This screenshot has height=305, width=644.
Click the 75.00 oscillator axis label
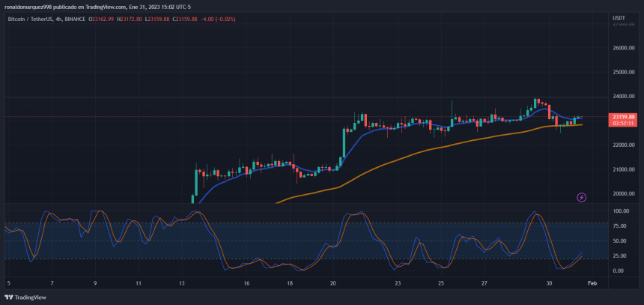pyautogui.click(x=621, y=226)
